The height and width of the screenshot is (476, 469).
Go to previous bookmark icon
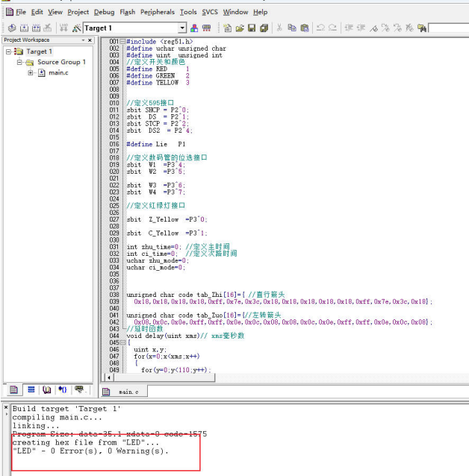click(x=397, y=28)
